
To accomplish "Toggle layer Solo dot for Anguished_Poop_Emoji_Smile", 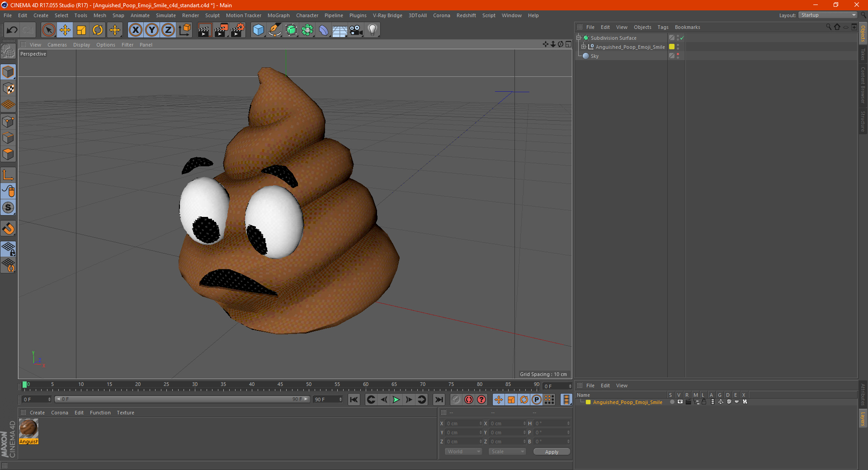I will coord(672,402).
